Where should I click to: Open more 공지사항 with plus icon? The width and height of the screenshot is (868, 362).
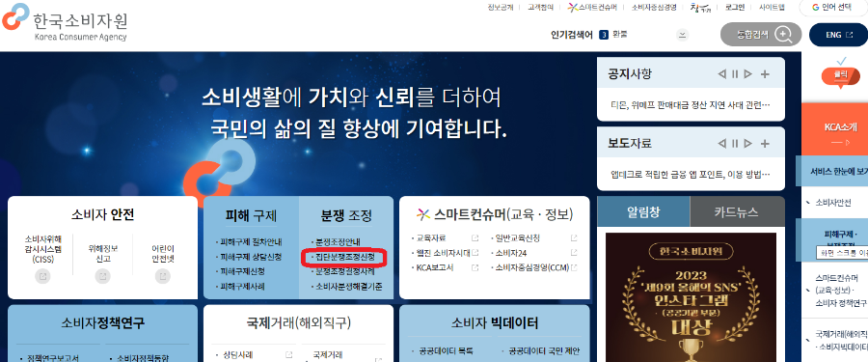coord(765,74)
